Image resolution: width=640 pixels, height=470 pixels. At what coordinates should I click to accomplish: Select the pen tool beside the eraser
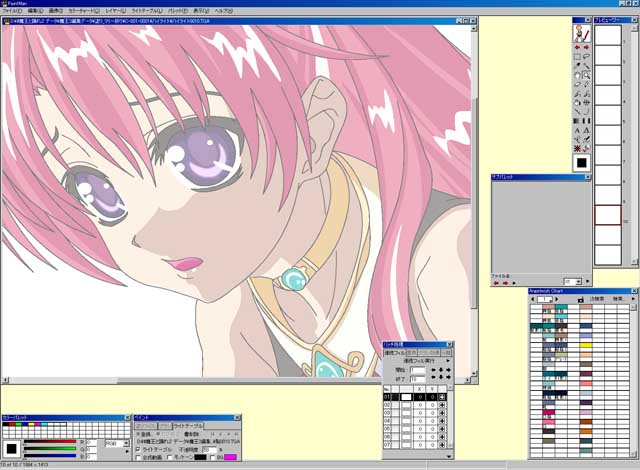[586, 84]
